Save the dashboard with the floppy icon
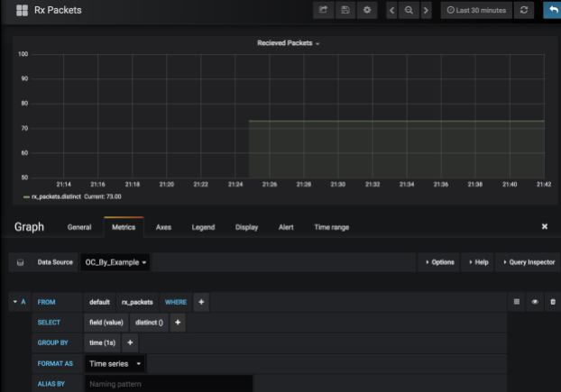Screen dimensions: 561x392 point(345,10)
